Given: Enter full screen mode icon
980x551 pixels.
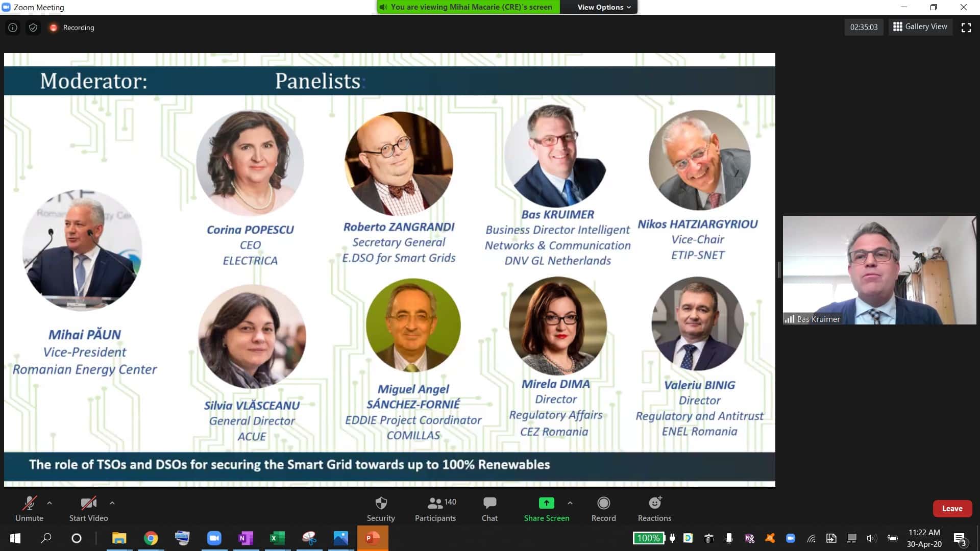Looking at the screenshot, I should click(966, 28).
